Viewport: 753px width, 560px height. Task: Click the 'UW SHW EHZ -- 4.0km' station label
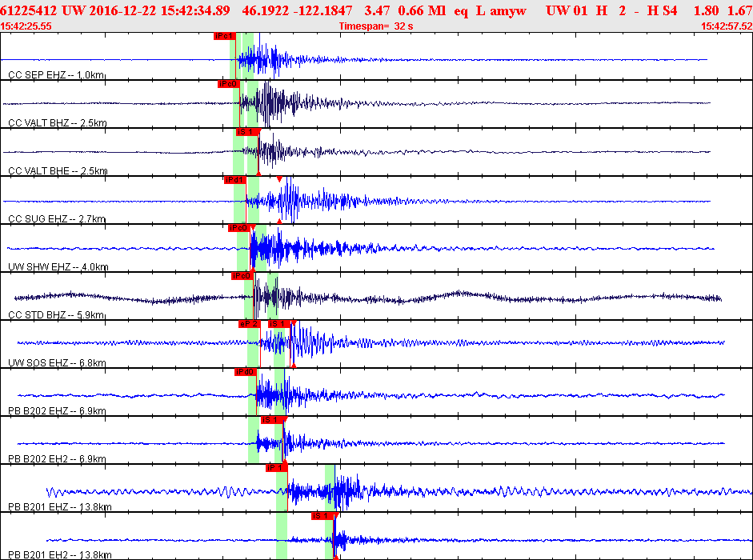point(58,267)
